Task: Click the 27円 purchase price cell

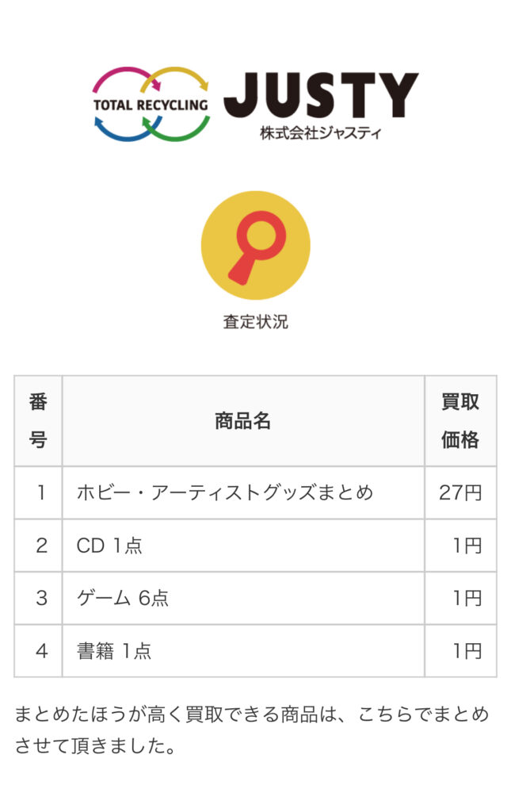Action: click(460, 492)
